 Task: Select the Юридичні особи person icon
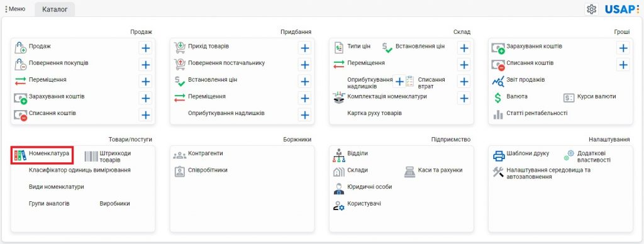[339, 189]
